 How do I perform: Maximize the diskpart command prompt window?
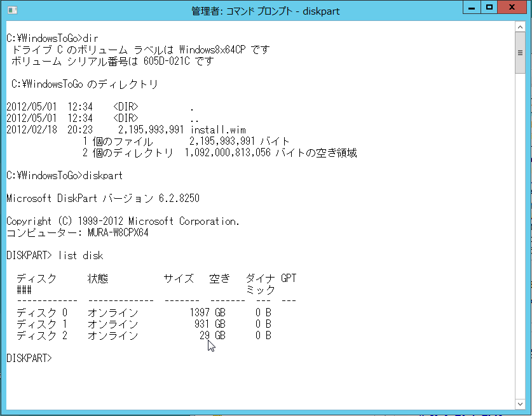[489, 7]
